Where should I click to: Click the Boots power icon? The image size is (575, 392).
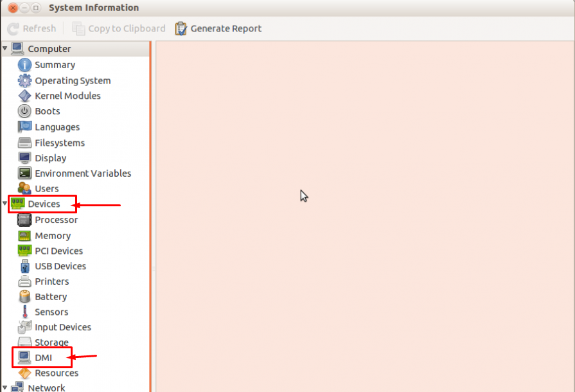(24, 111)
